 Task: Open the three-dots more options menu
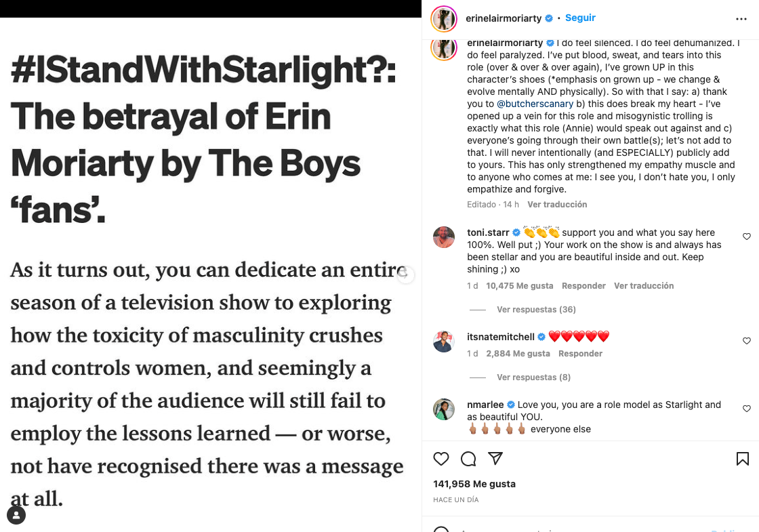pyautogui.click(x=741, y=19)
